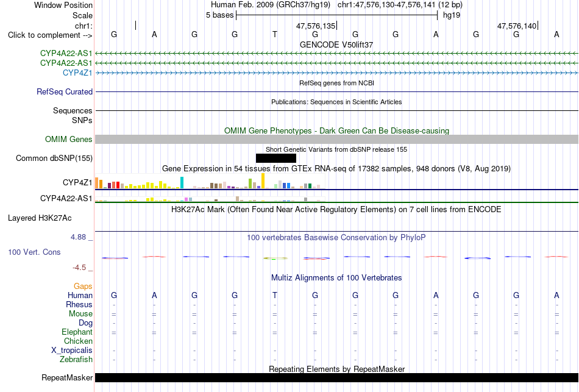Click the 'Click to complement -->' label
Screen dimensions: 579x392
(50, 35)
